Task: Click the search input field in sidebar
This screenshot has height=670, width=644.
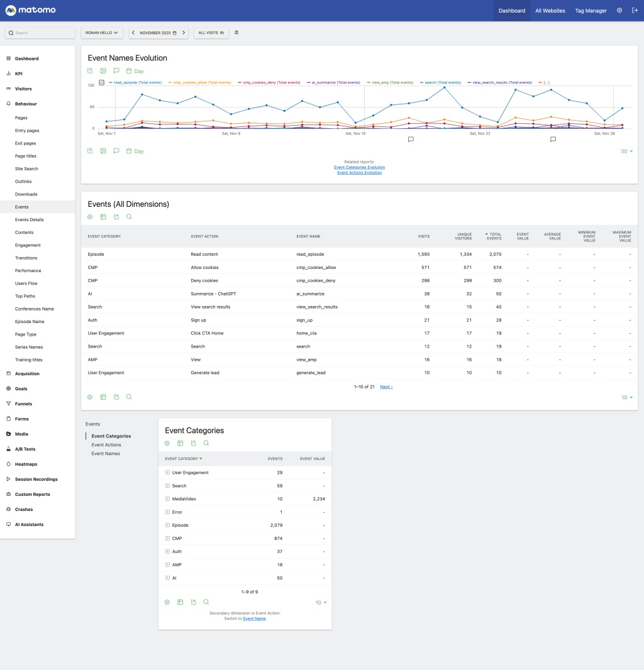Action: 40,33
